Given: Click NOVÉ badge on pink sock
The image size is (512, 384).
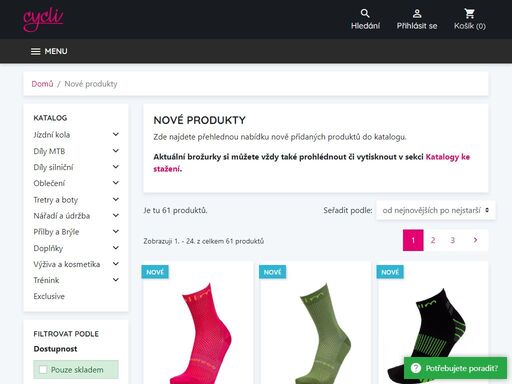Looking at the screenshot, I should 155,272.
